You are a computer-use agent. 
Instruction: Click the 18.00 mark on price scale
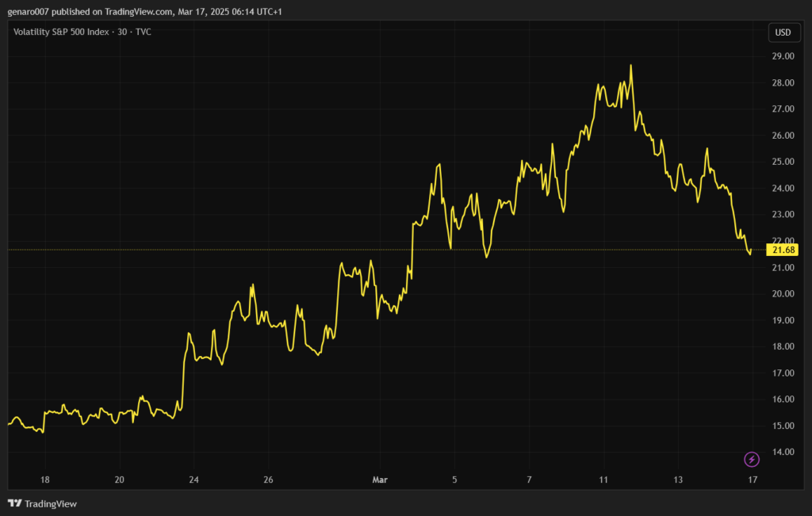783,346
